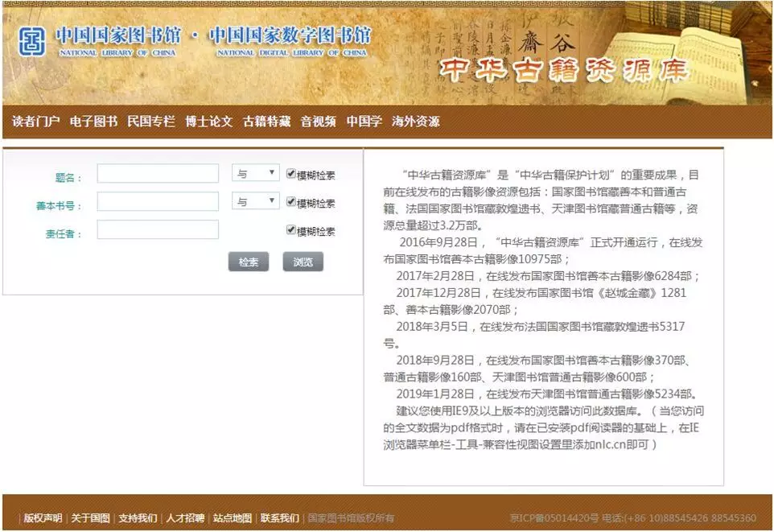The width and height of the screenshot is (774, 532).
Task: Expand the 与 operator dropdown beside 题名
Action: click(x=255, y=174)
